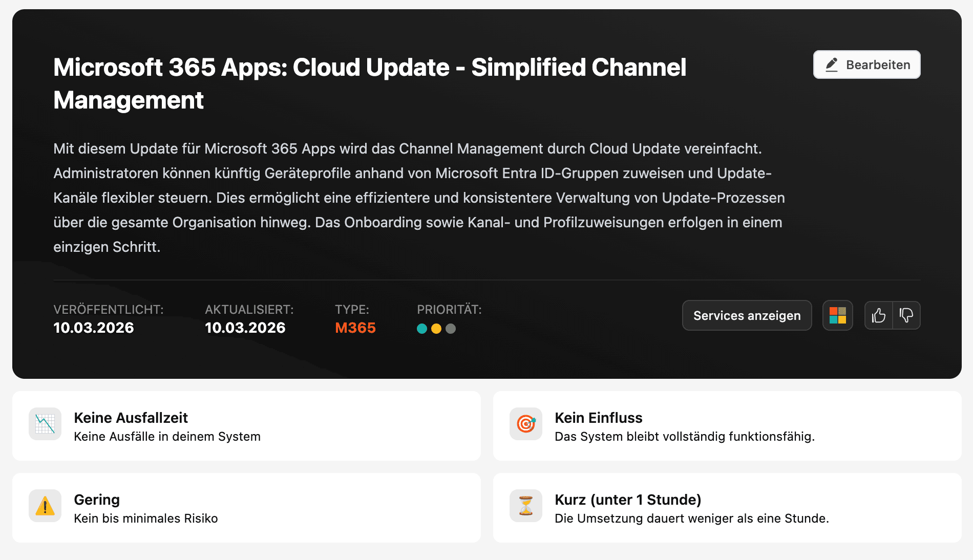Click the PRIORITÄT label
973x560 pixels.
click(x=449, y=310)
